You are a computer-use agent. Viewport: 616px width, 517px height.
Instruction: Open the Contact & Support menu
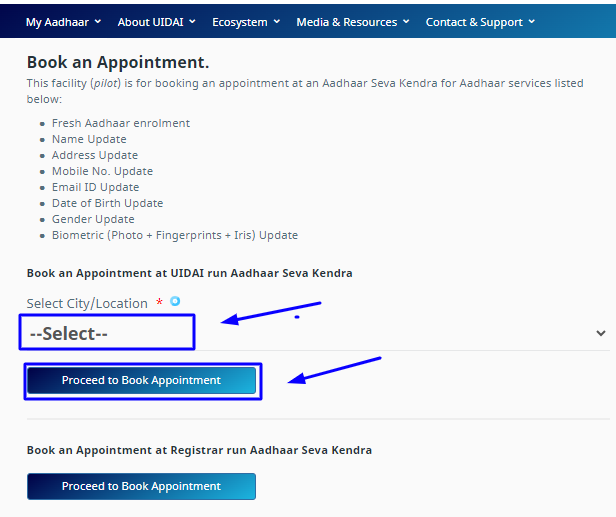tap(480, 22)
